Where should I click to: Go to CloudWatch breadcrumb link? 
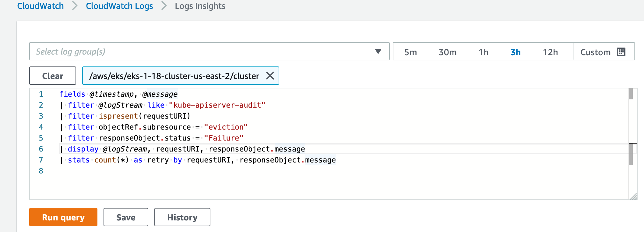40,6
